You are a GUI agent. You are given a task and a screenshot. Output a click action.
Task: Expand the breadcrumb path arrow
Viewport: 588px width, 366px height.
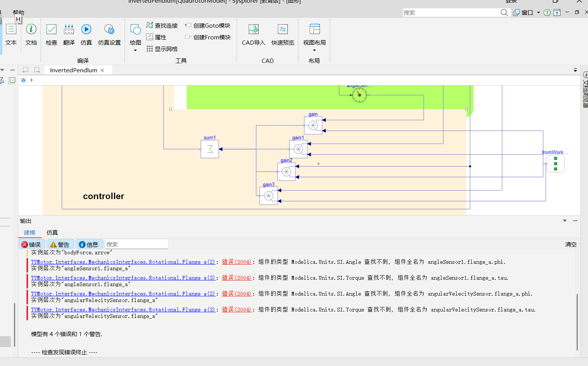click(x=32, y=80)
